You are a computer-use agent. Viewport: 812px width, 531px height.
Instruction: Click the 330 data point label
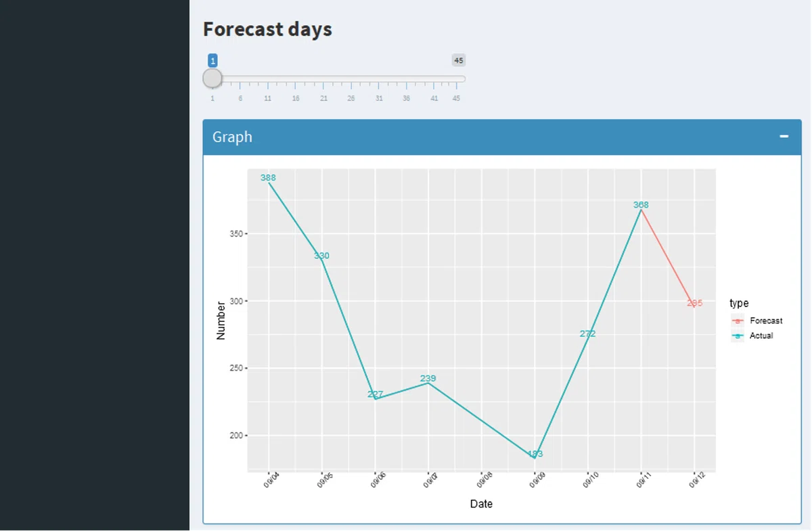click(321, 256)
